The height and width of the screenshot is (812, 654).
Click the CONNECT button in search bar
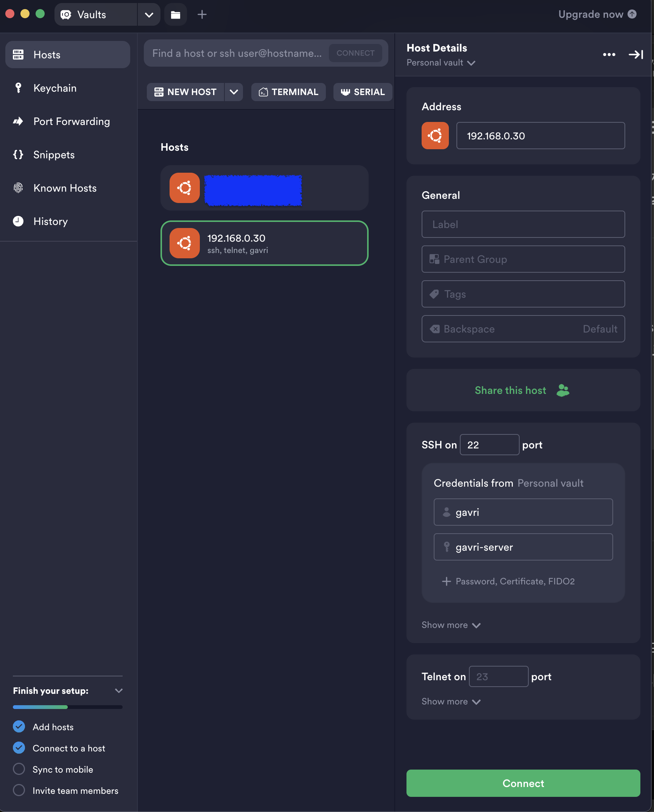(355, 53)
